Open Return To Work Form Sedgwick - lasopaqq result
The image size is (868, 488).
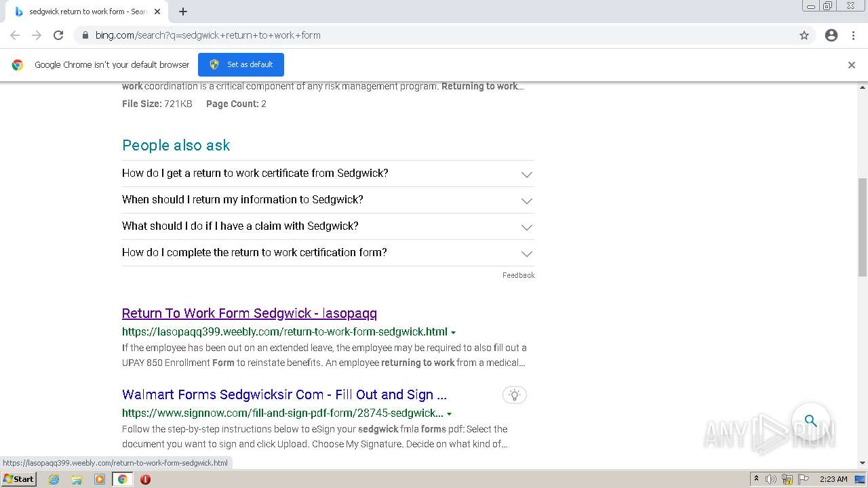point(250,313)
